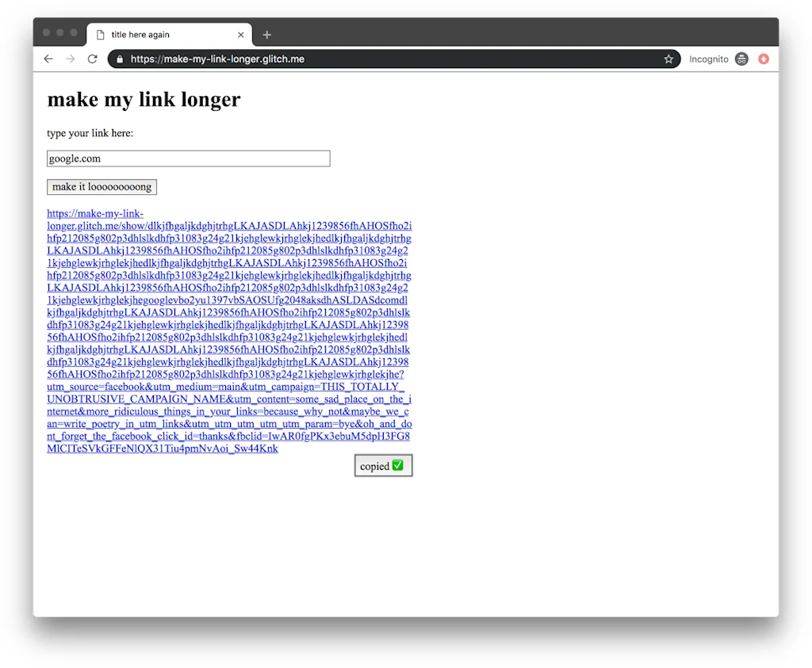Click the Incognito label text
812x668 pixels.
[709, 59]
